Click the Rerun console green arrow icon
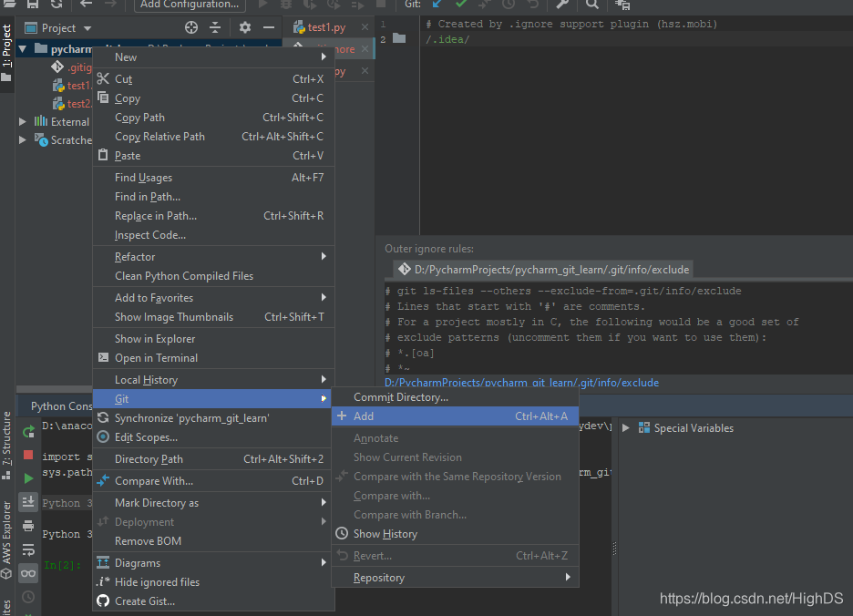The height and width of the screenshot is (616, 853). (28, 432)
